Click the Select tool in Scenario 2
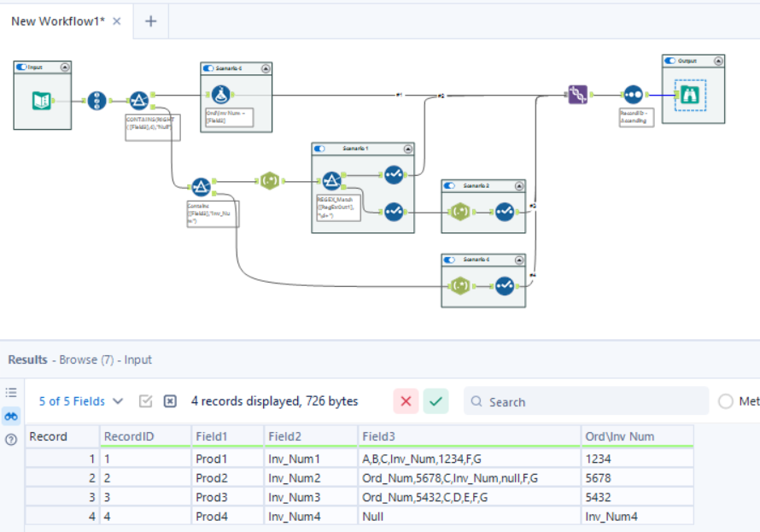760x532 pixels. click(505, 212)
